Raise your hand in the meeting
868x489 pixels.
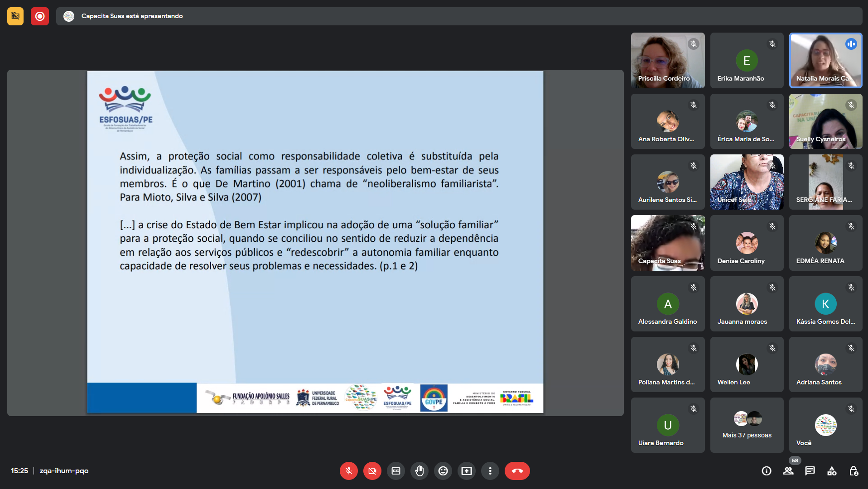[x=420, y=471]
